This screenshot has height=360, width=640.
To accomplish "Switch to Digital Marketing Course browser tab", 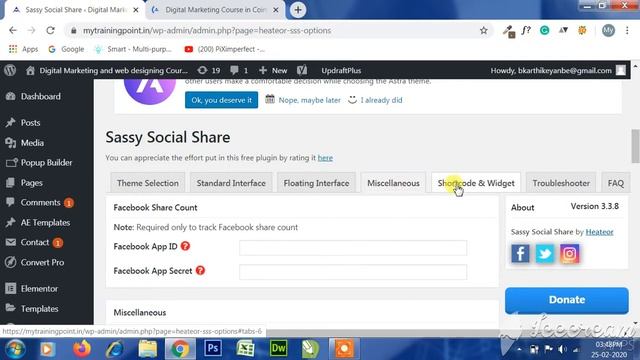I will [216, 10].
